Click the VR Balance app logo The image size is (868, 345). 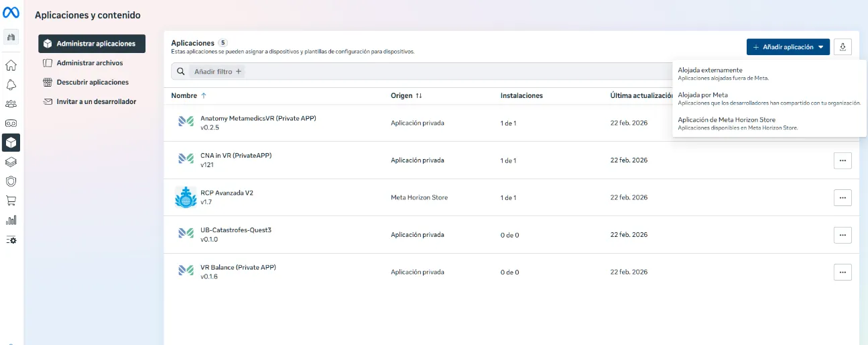click(x=186, y=270)
